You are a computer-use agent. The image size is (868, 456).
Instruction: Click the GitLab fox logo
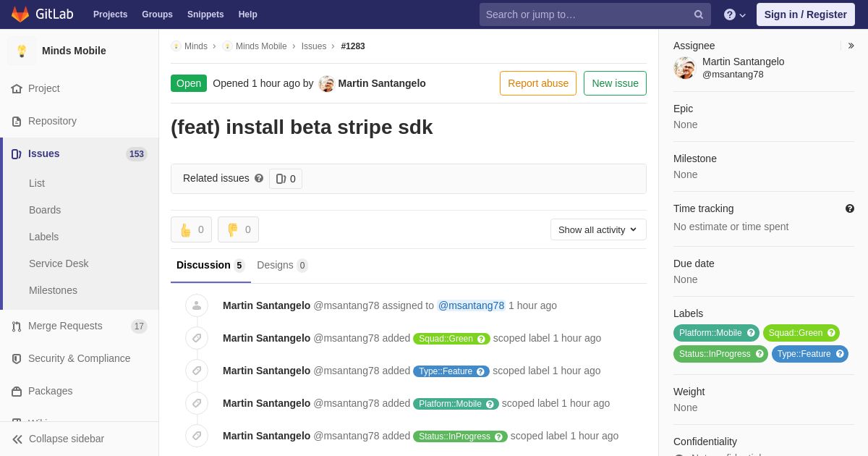(x=20, y=14)
